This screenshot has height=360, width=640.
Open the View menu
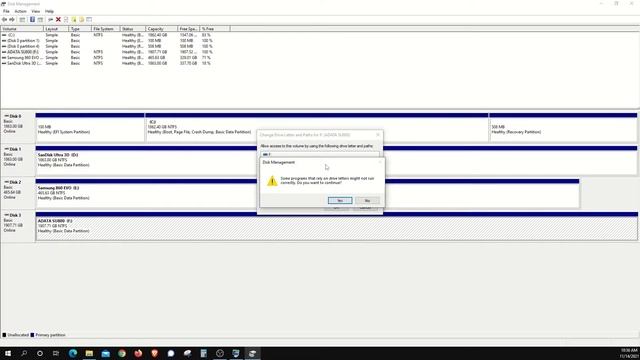point(36,11)
